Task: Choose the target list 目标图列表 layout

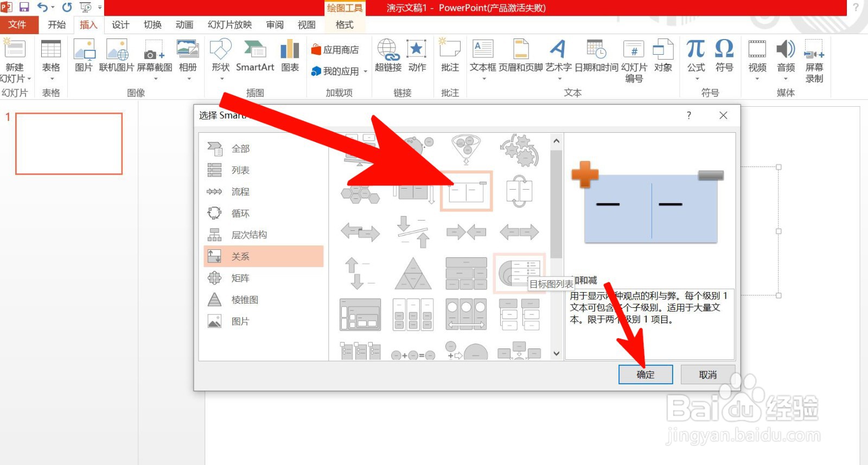Action: (519, 273)
